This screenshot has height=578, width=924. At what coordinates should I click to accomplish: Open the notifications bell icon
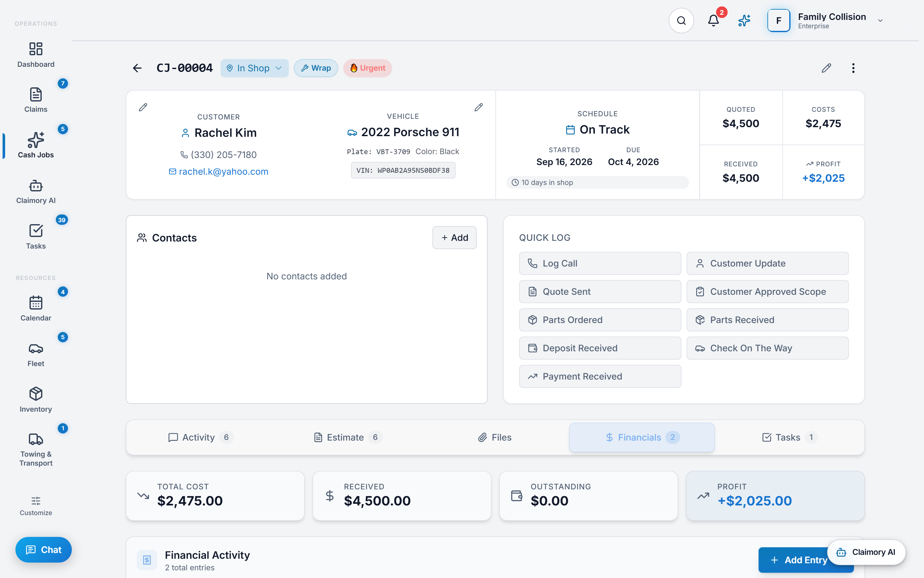tap(713, 21)
